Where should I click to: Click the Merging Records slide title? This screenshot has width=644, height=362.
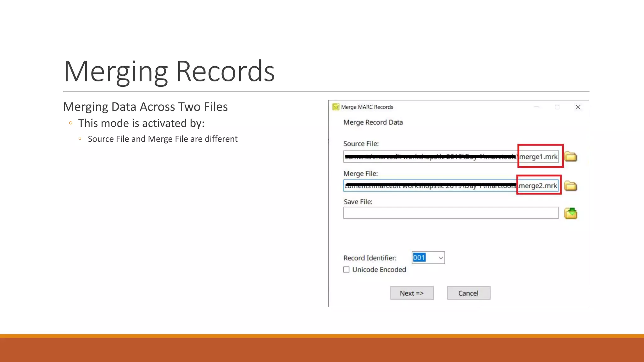pos(169,72)
